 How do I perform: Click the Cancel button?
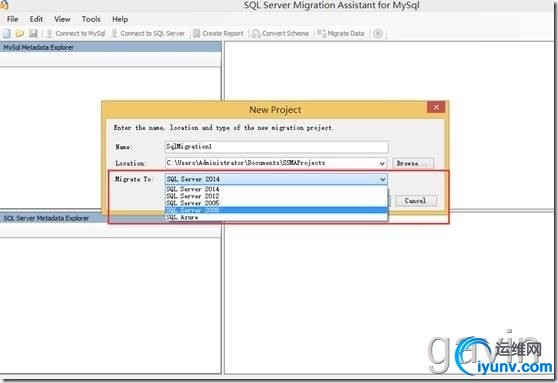415,201
